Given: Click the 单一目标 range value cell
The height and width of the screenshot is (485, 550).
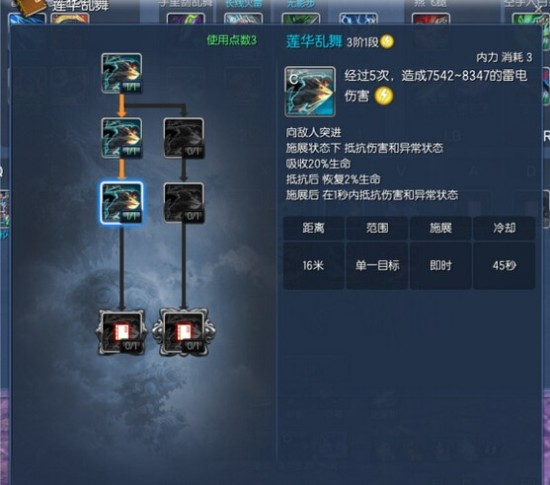Looking at the screenshot, I should click(377, 265).
